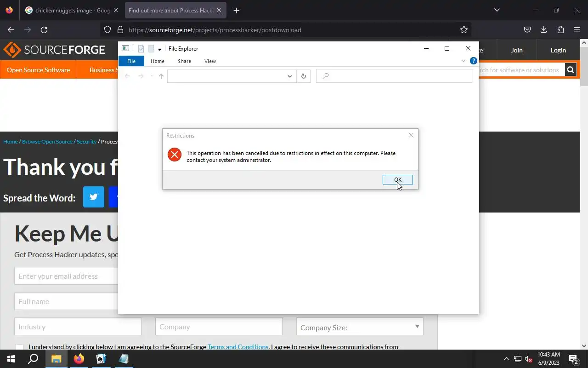Open the View ribbon tab

[210, 61]
